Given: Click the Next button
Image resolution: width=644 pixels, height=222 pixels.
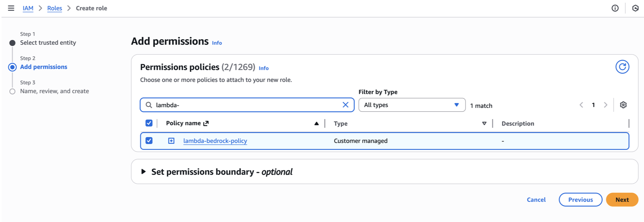Looking at the screenshot, I should [622, 200].
